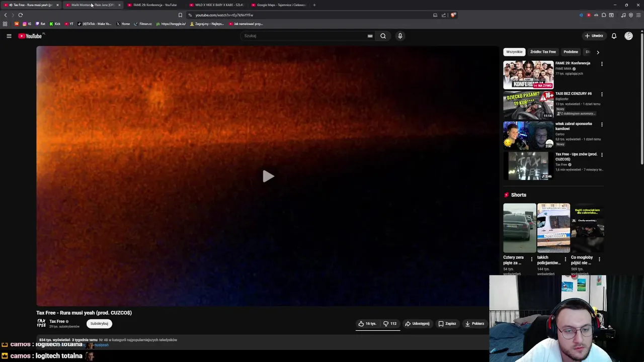Bookmark this page icon

(x=180, y=15)
